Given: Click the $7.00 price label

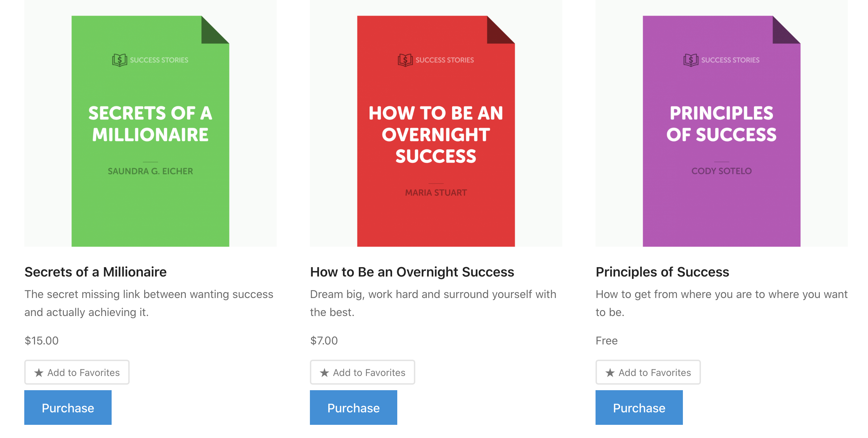Looking at the screenshot, I should 324,341.
